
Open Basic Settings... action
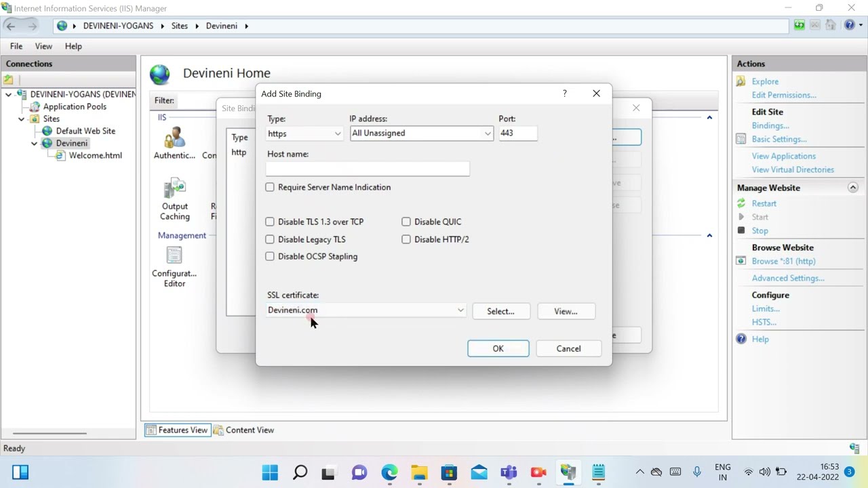pos(779,139)
